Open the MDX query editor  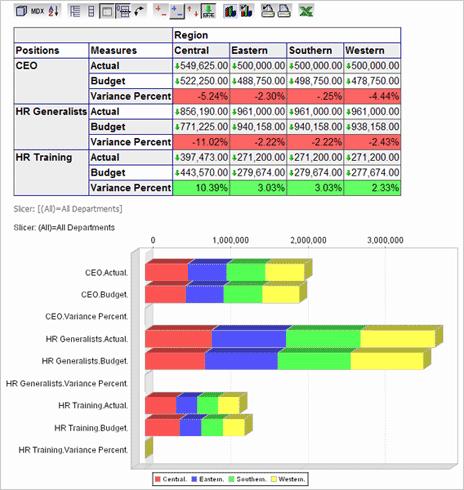(x=37, y=11)
